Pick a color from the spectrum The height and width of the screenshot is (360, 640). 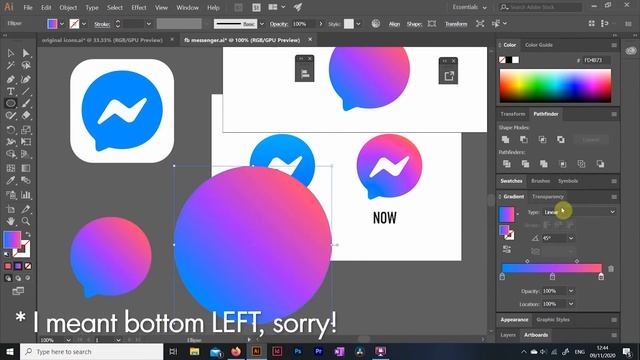[x=556, y=86]
